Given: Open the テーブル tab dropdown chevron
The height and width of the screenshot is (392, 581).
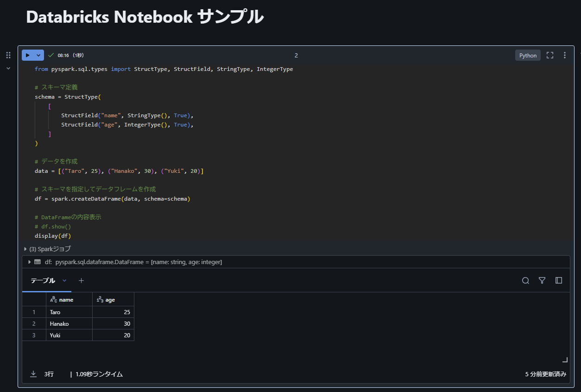Looking at the screenshot, I should (64, 280).
